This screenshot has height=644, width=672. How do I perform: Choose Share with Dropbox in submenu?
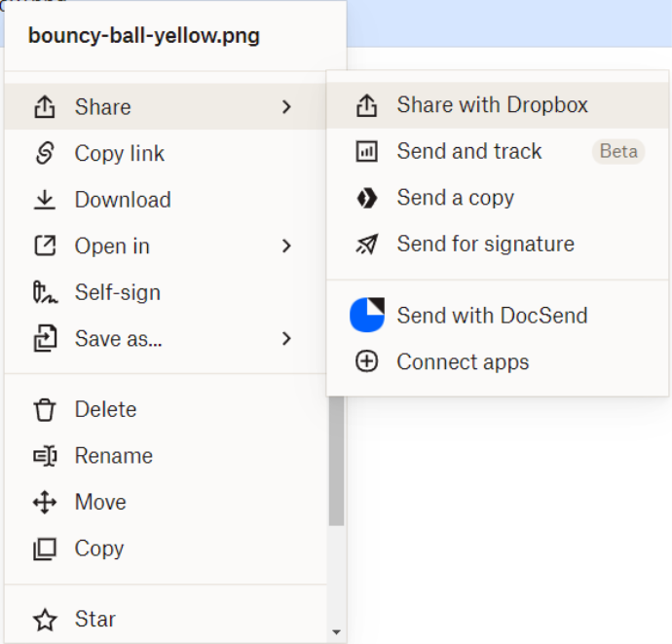click(x=498, y=105)
